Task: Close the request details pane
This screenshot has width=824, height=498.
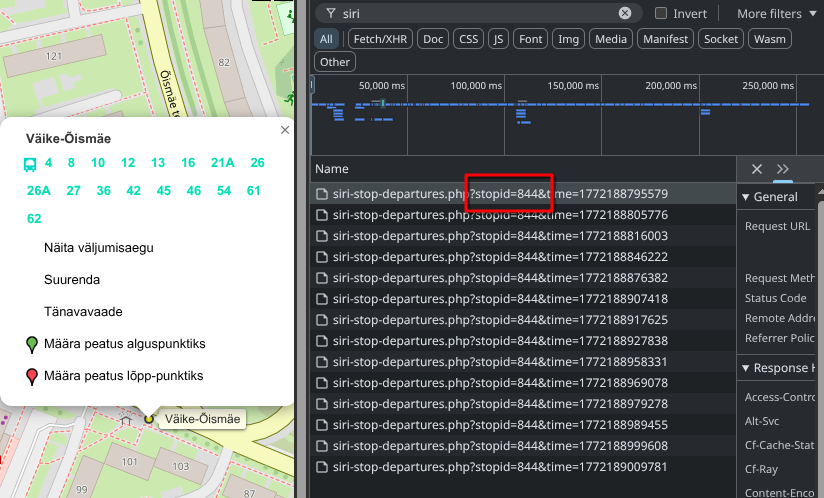Action: [757, 169]
